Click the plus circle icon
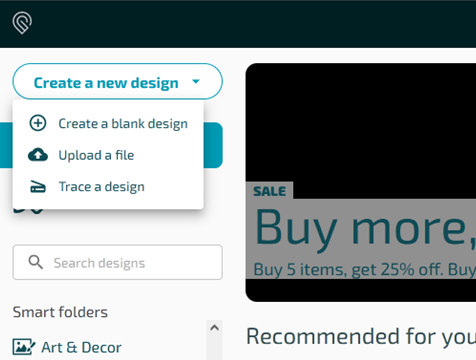 (38, 123)
